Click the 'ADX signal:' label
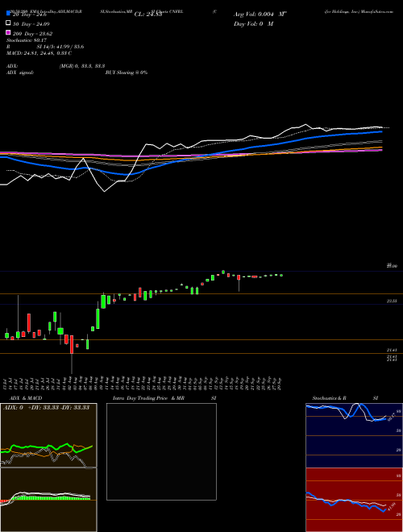 click(x=20, y=73)
